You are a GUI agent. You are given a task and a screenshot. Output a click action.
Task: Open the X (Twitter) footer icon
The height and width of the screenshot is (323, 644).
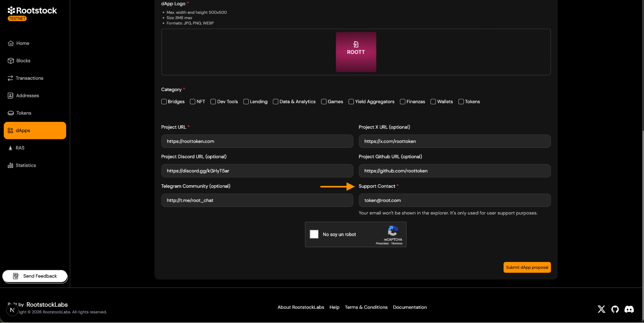click(x=601, y=309)
